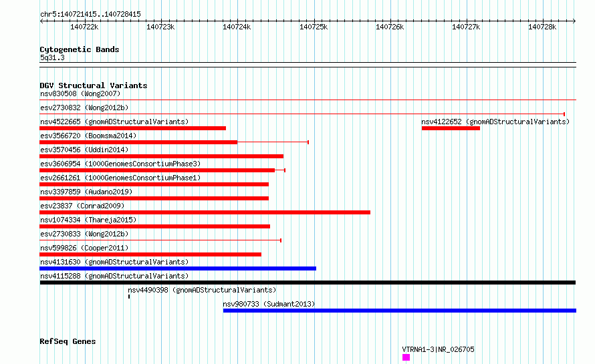The image size is (595, 364).
Task: Open the esv23837 (Conrad2009) label
Action: [x=82, y=206]
